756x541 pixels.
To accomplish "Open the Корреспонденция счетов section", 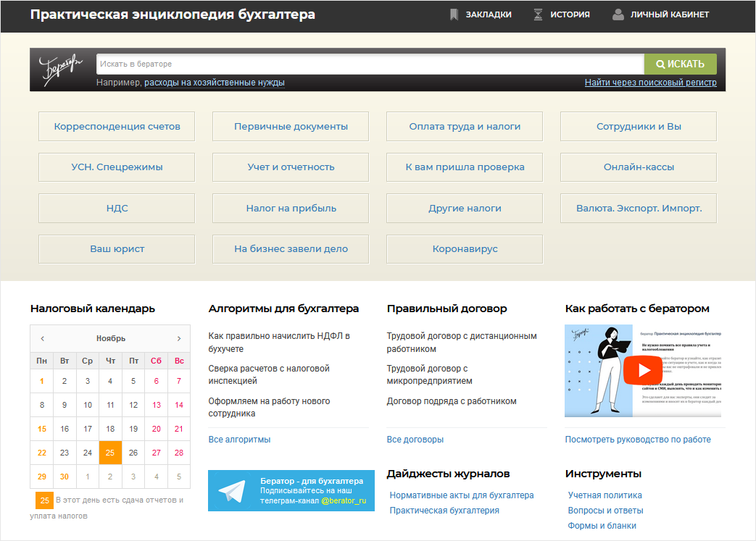I will coord(117,126).
